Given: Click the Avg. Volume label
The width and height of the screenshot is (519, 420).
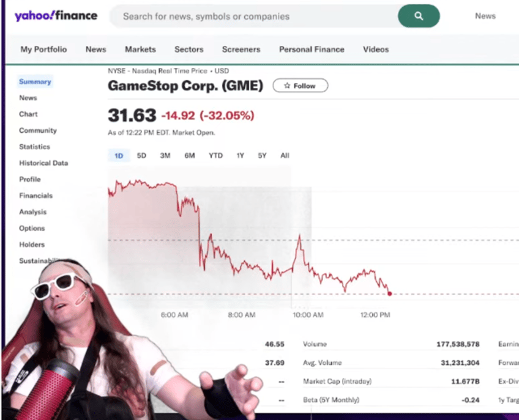Looking at the screenshot, I should tap(323, 363).
